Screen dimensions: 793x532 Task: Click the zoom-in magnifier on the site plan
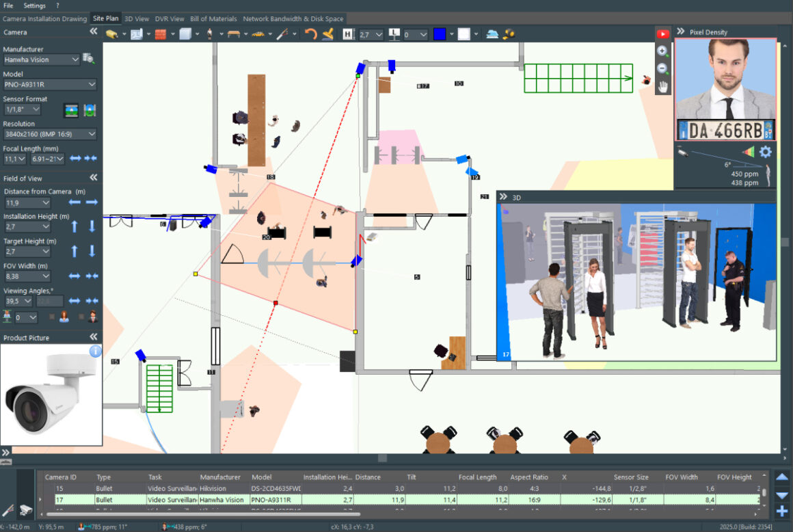point(662,51)
